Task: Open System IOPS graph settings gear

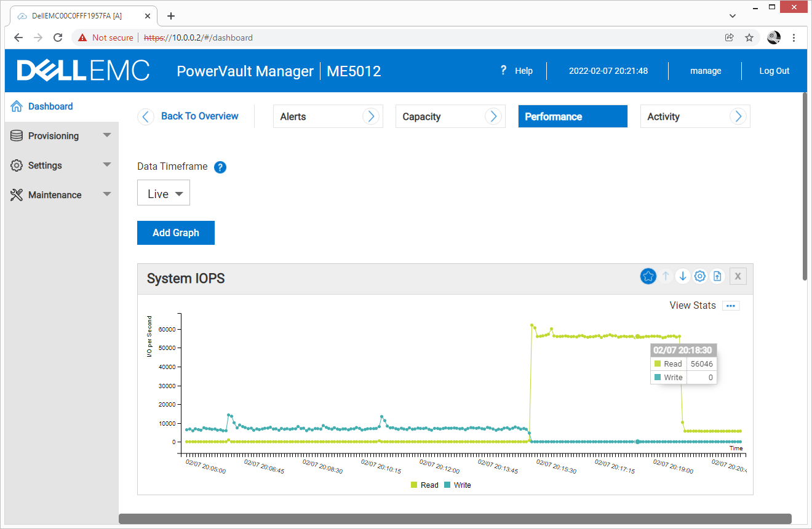Action: pyautogui.click(x=699, y=277)
